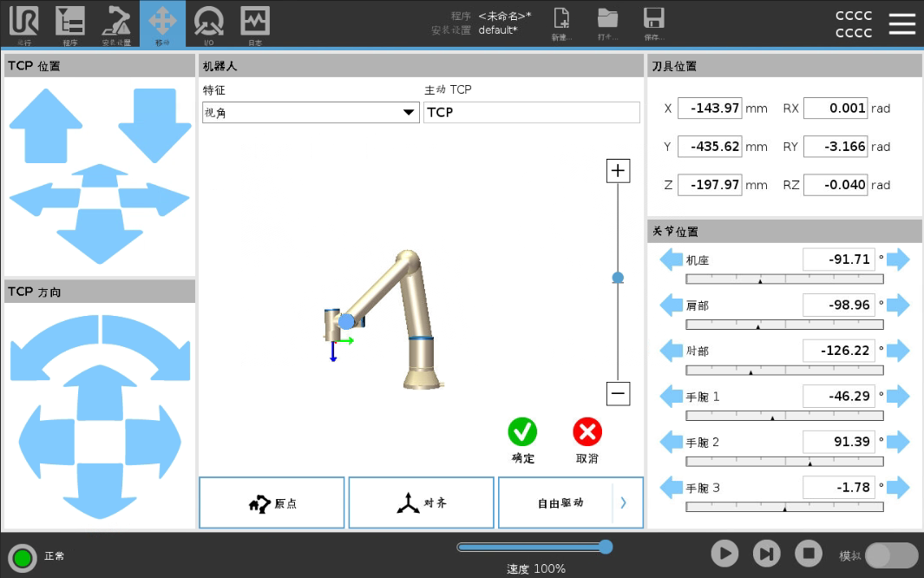924x578 pixels.
Task: Click the active TCP input field
Action: tap(531, 113)
